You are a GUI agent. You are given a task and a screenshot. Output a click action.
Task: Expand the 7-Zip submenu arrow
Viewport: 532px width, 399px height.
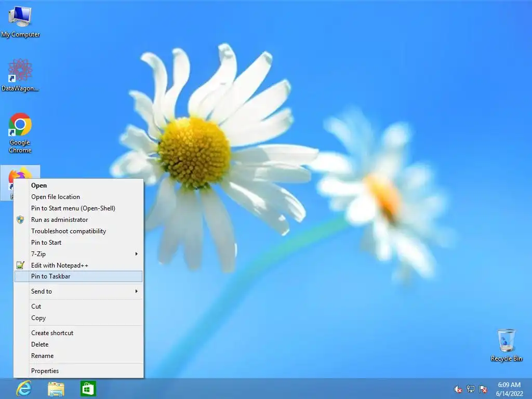point(137,254)
